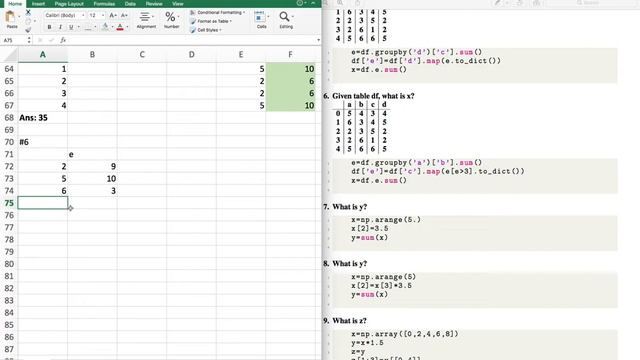The width and height of the screenshot is (640, 360).
Task: Click the selected cell A75
Action: [x=43, y=203]
